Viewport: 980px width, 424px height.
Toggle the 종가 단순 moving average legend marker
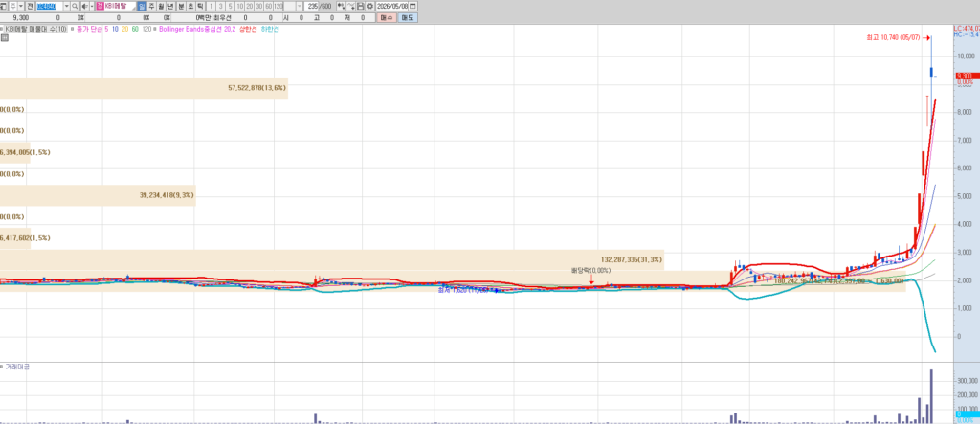[x=72, y=29]
